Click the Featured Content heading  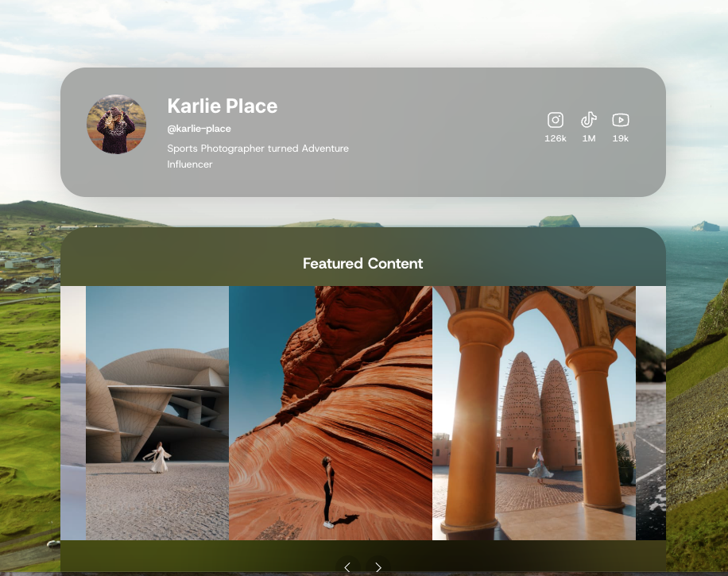pyautogui.click(x=363, y=263)
